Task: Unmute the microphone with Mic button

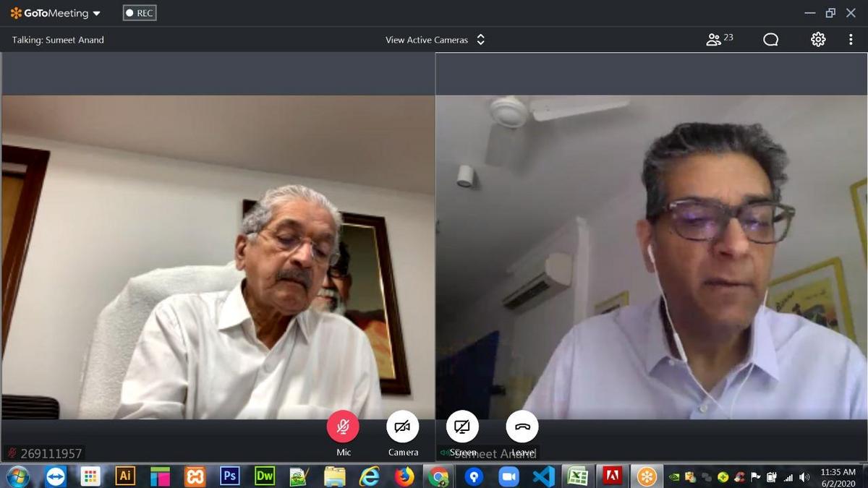Action: pyautogui.click(x=343, y=427)
